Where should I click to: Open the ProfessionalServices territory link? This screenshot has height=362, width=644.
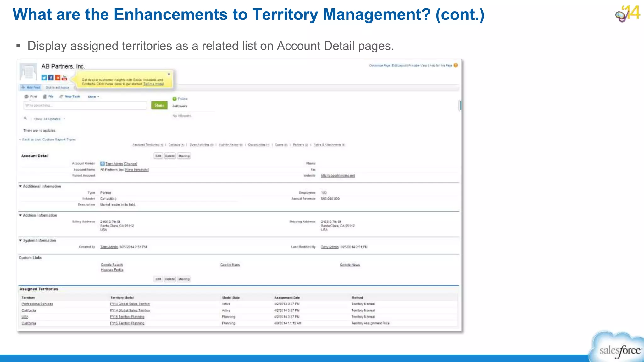[x=37, y=304]
